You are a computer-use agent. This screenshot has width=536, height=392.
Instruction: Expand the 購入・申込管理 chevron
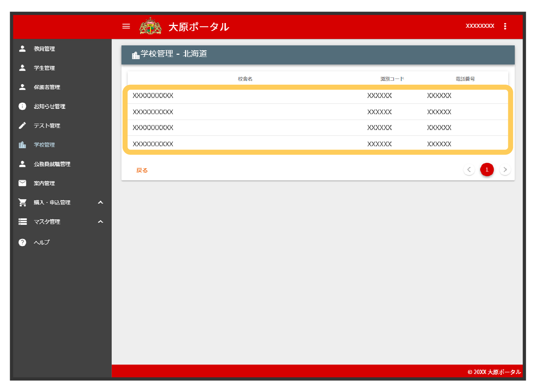[101, 202]
